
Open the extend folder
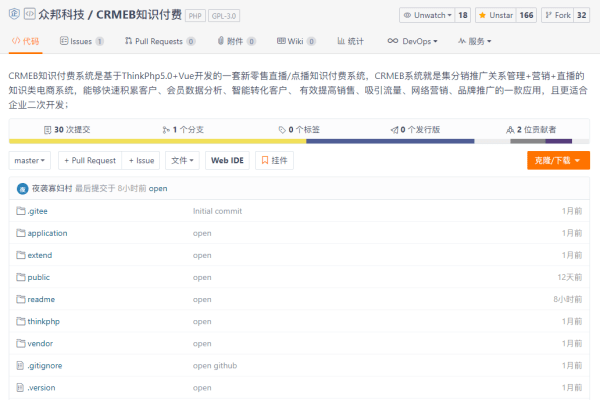(x=40, y=255)
